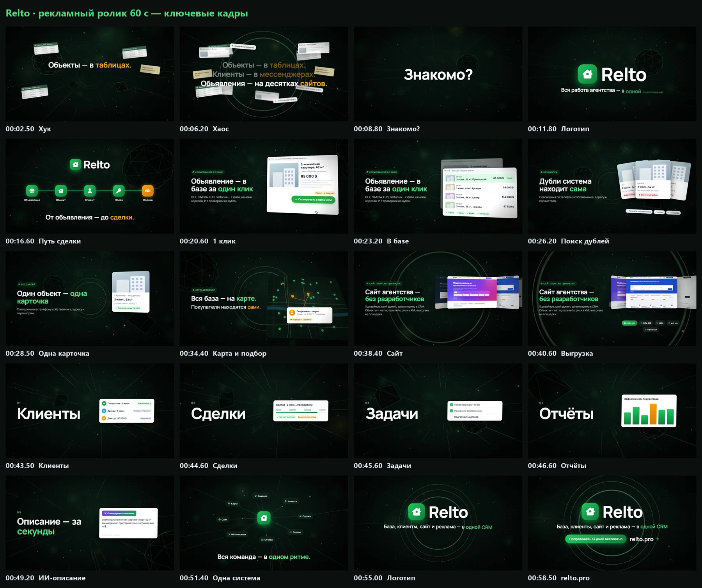The width and height of the screenshot is (702, 588).
Task: Select the est.ua export tag
Action: point(673,323)
